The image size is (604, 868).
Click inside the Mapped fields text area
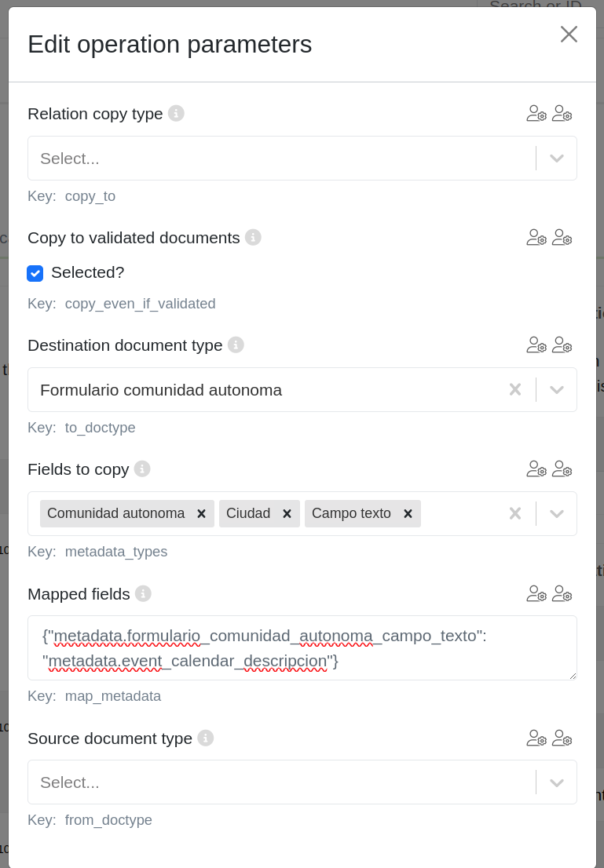[302, 647]
